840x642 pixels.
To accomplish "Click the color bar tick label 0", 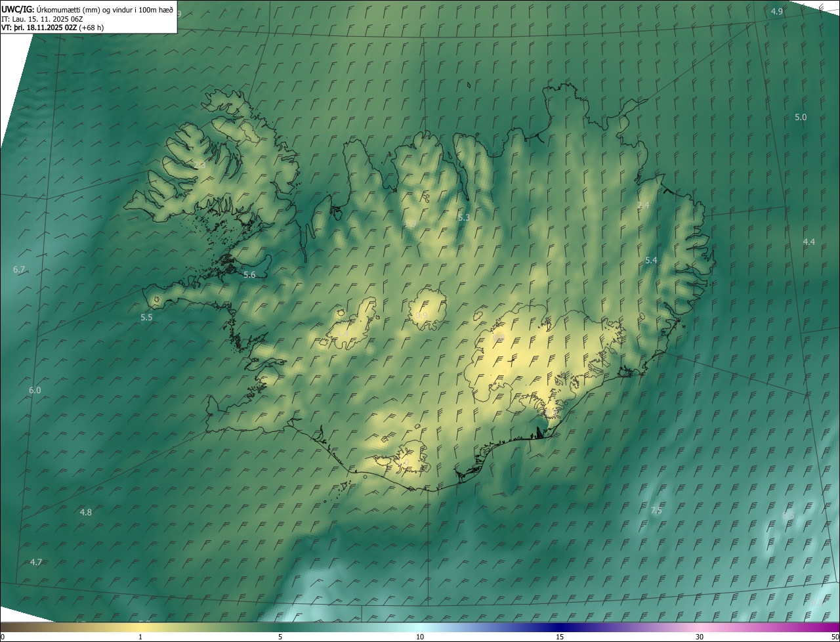I will click(x=2, y=637).
